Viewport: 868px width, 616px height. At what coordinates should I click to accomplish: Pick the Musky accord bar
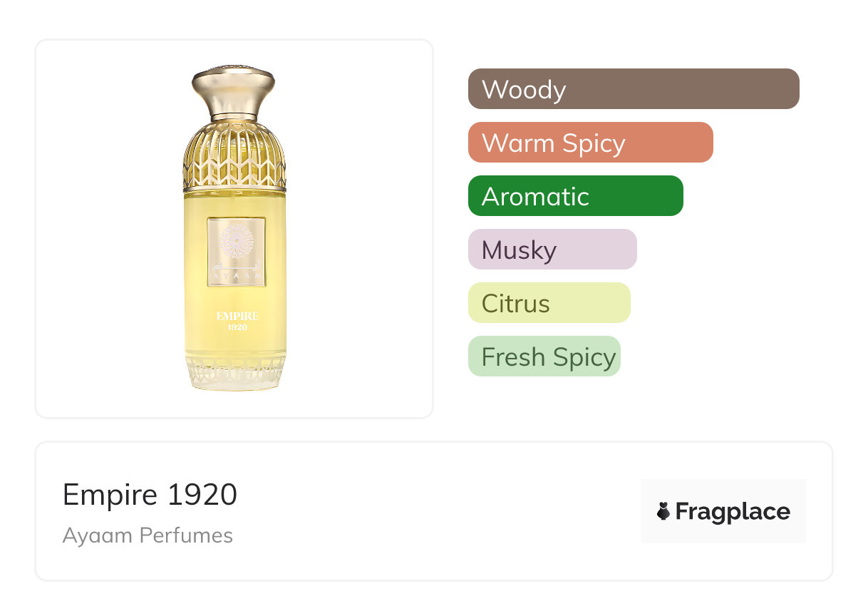[x=552, y=250]
